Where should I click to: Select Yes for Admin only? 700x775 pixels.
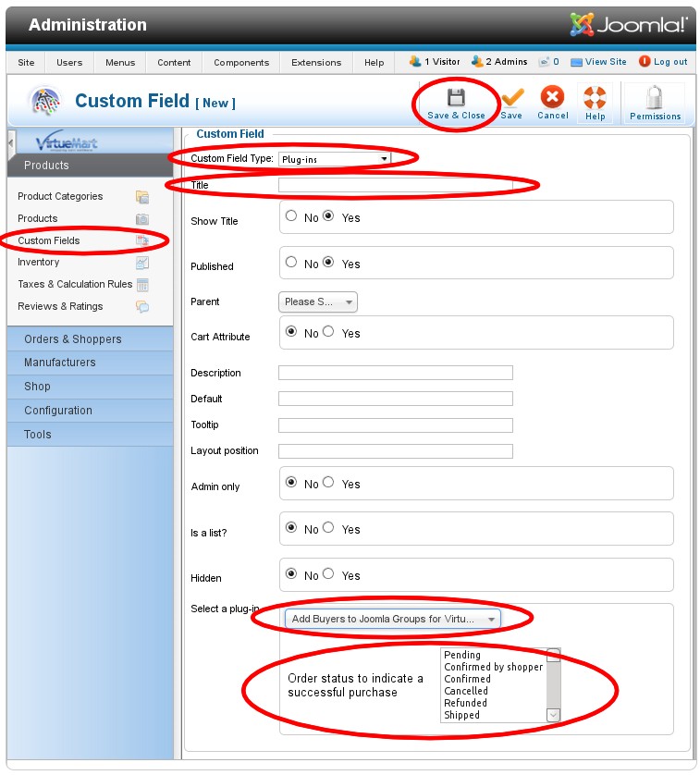coord(328,483)
